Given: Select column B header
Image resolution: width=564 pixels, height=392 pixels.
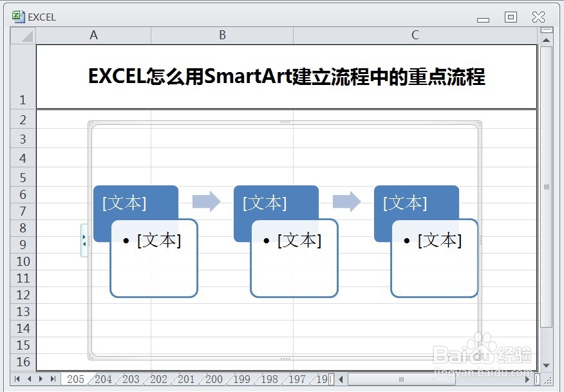Looking at the screenshot, I should [222, 35].
